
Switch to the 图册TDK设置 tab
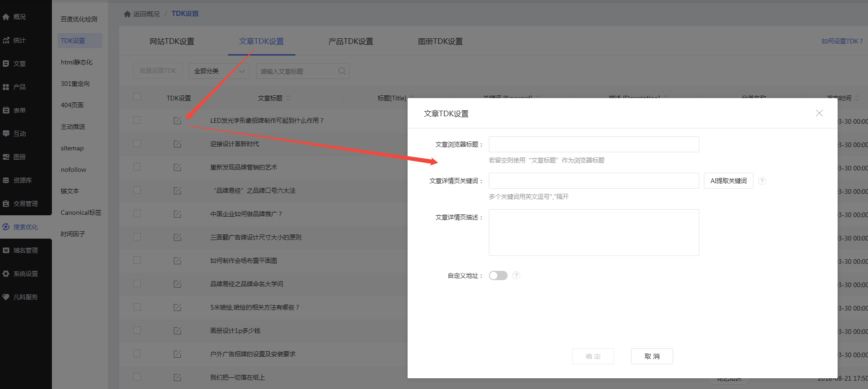[x=440, y=42]
